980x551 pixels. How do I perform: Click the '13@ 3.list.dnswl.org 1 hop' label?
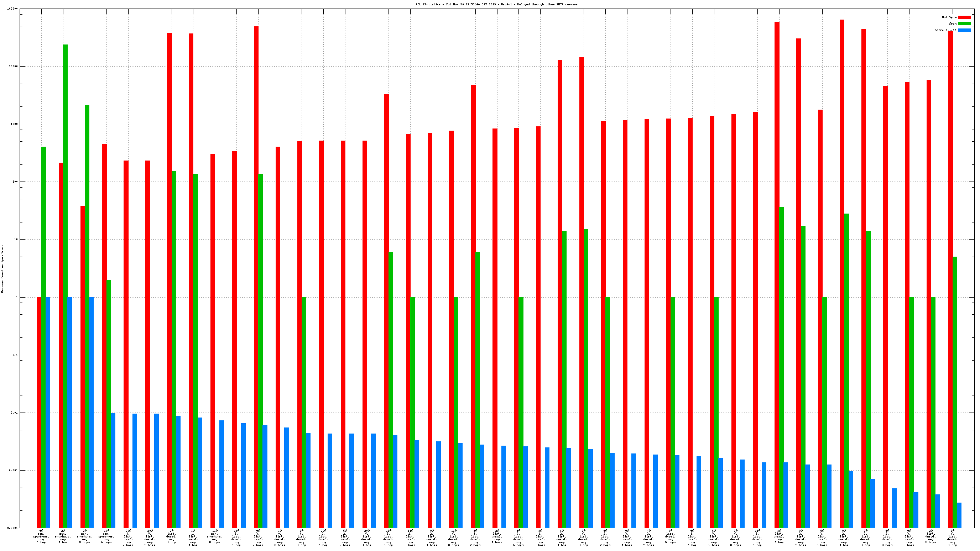pyautogui.click(x=388, y=538)
